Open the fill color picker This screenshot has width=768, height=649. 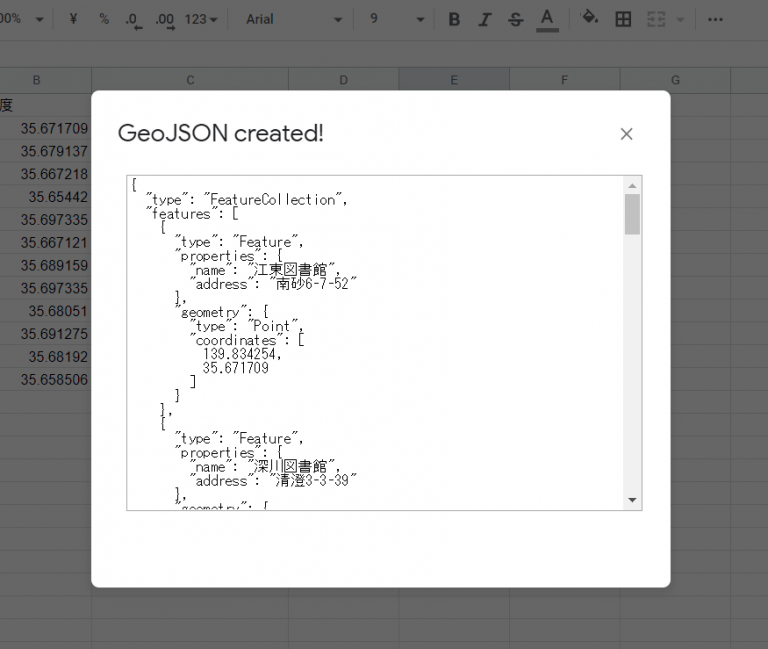point(589,19)
